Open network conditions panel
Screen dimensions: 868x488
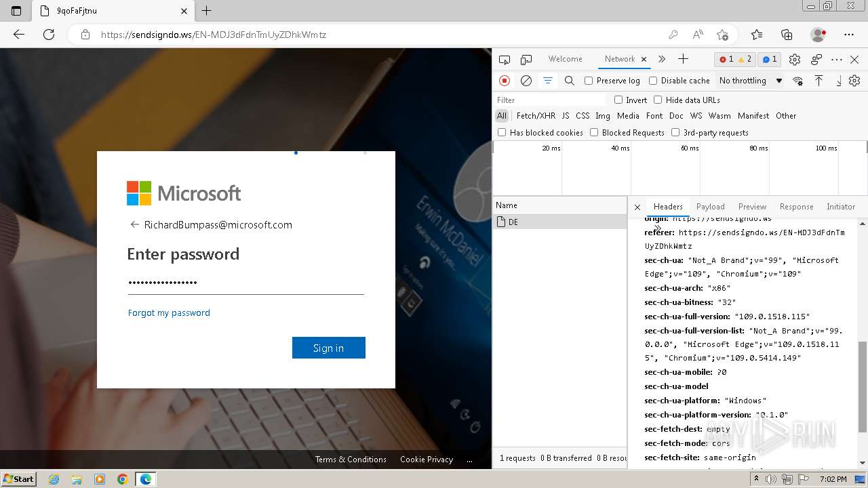[797, 81]
